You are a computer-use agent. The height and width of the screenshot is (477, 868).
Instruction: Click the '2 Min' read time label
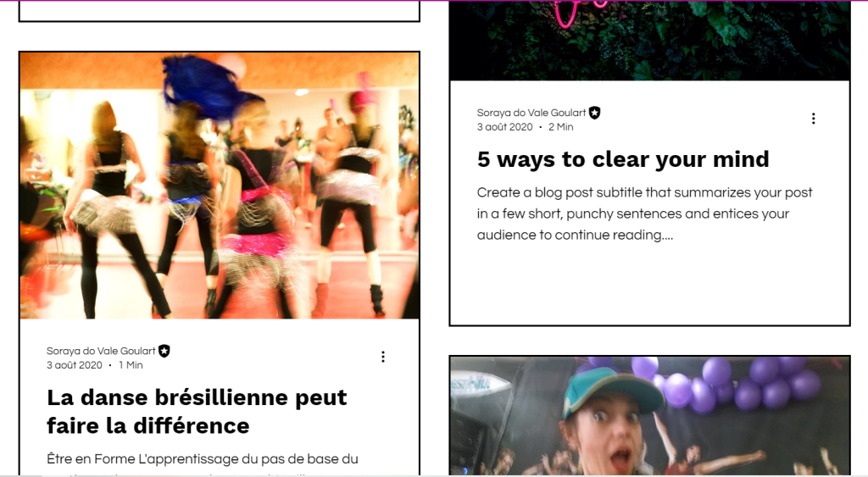point(561,127)
